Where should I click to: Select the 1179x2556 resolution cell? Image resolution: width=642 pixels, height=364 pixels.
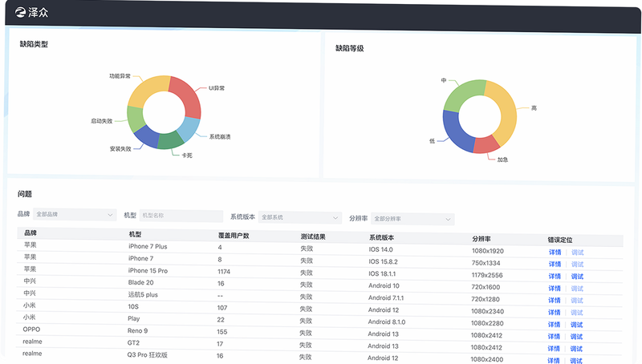pyautogui.click(x=487, y=275)
